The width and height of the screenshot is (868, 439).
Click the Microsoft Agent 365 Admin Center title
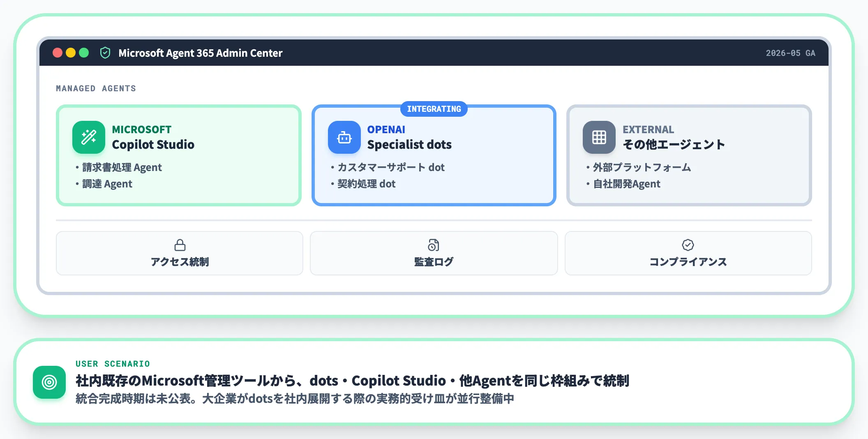pyautogui.click(x=201, y=53)
